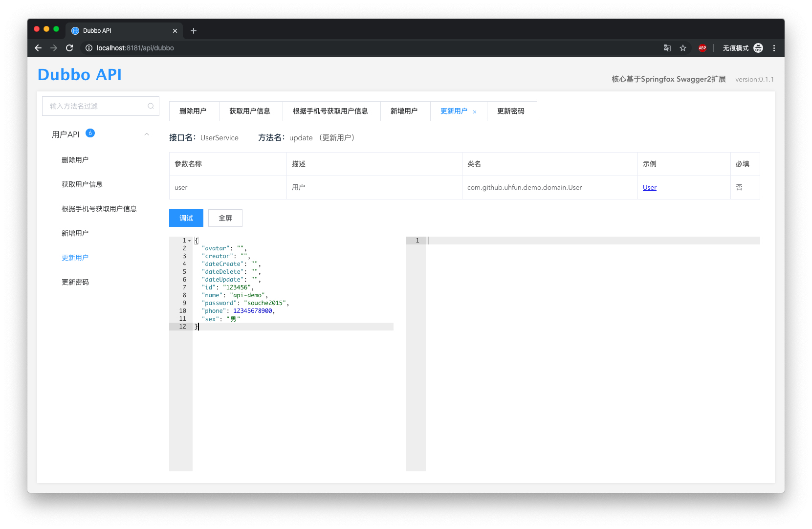Click the 类名 column header
This screenshot has width=812, height=529.
[550, 164]
